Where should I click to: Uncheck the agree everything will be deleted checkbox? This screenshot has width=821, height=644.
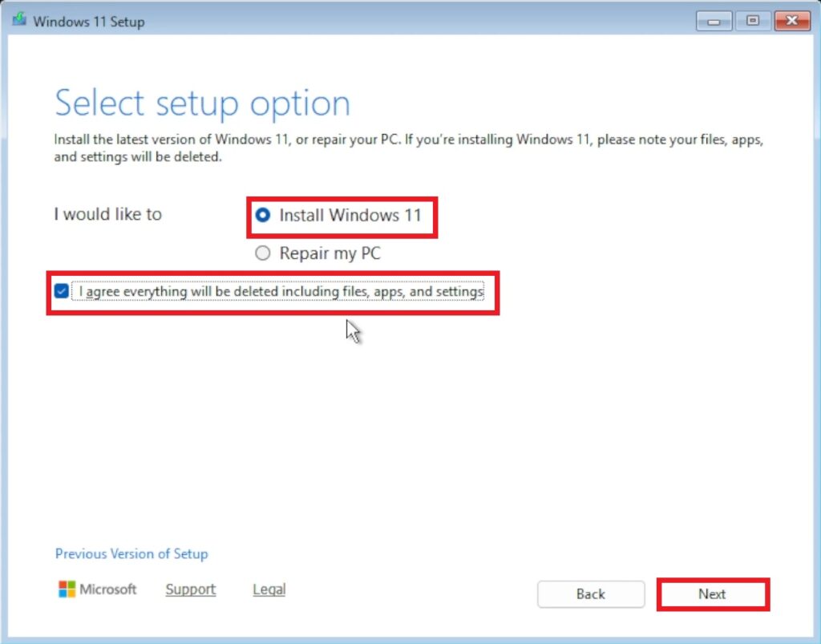pyautogui.click(x=61, y=291)
